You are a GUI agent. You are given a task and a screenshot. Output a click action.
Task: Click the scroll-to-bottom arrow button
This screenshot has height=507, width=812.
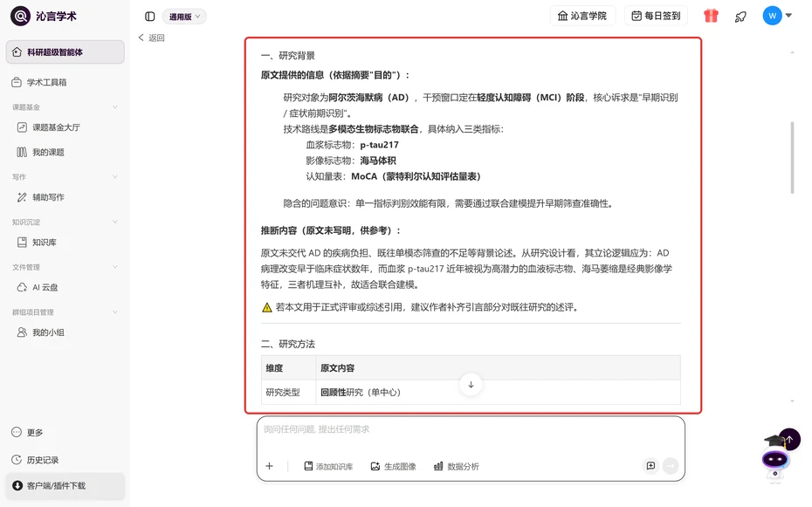471,384
